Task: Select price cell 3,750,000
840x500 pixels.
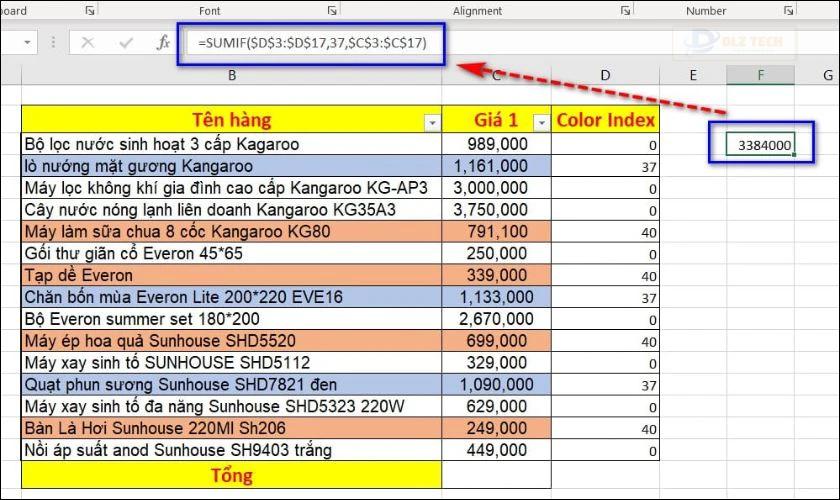Action: pos(497,210)
